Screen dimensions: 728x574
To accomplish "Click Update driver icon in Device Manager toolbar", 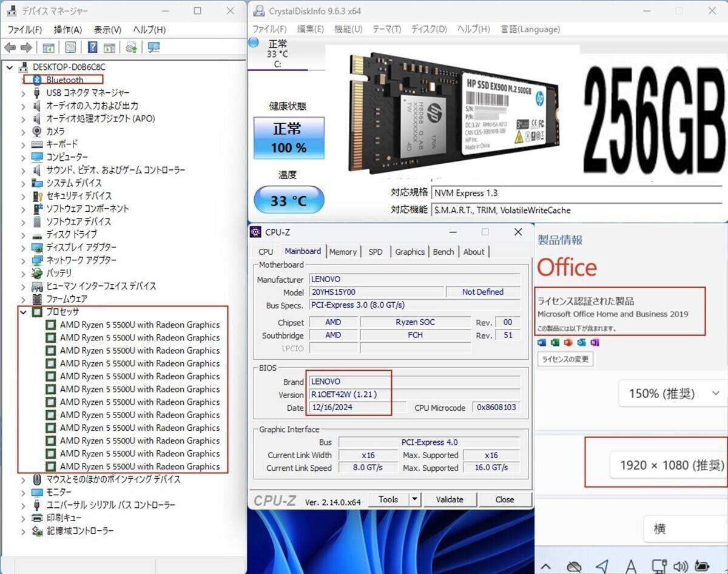I will coord(131,47).
